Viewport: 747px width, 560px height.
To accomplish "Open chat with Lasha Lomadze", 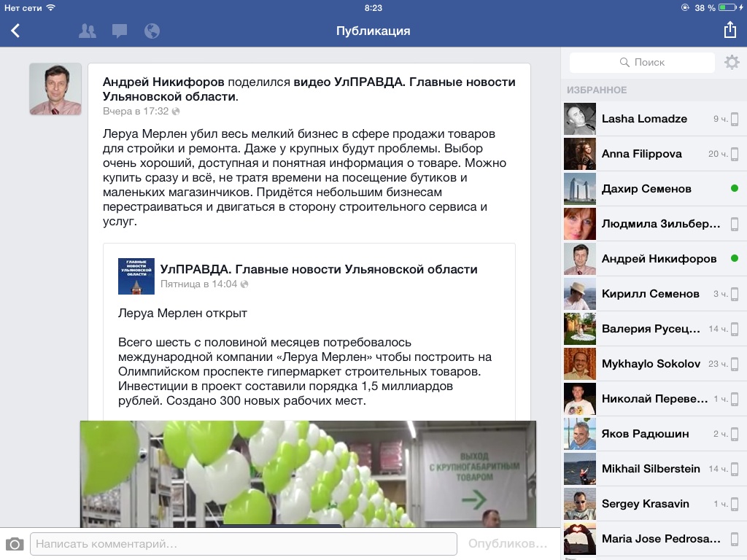I will point(644,119).
